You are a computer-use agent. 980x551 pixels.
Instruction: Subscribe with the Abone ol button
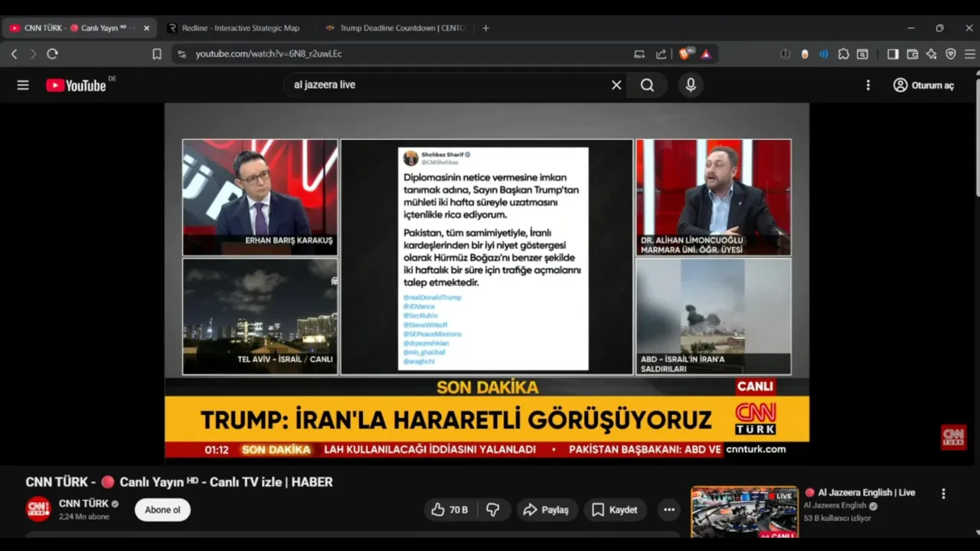point(162,510)
